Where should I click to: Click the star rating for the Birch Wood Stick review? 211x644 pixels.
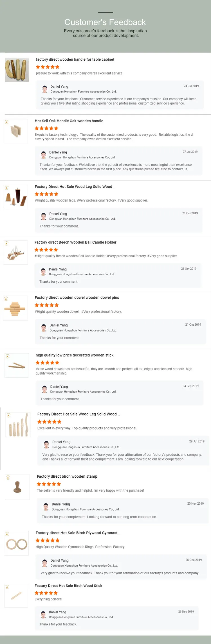click(x=46, y=593)
